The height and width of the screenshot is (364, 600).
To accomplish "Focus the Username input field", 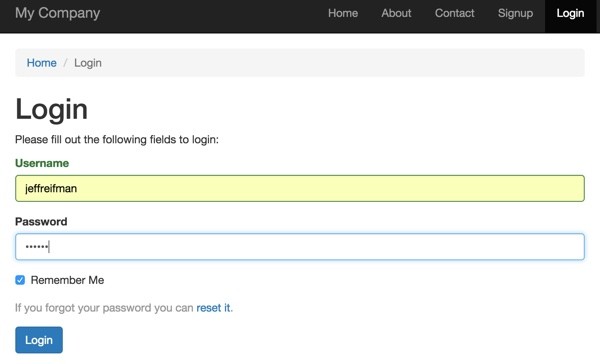I will point(300,188).
